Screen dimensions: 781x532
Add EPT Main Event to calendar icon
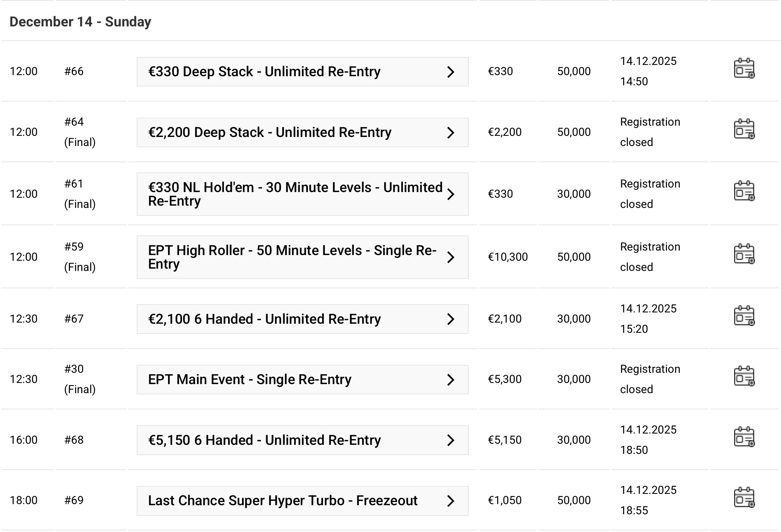[744, 376]
